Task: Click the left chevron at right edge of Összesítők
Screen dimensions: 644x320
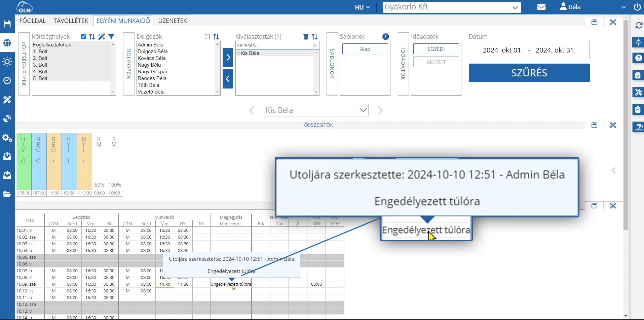Action: [x=613, y=170]
